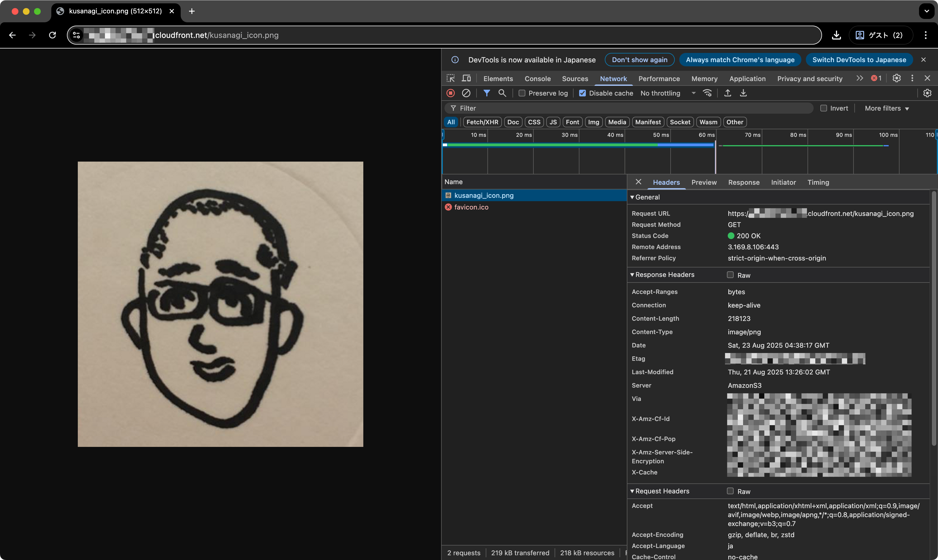
Task: Click the browser forward arrow
Action: tap(32, 35)
